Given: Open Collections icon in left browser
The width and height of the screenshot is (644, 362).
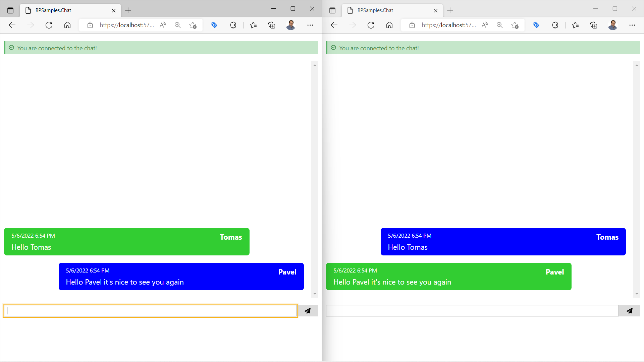Looking at the screenshot, I should 272,25.
